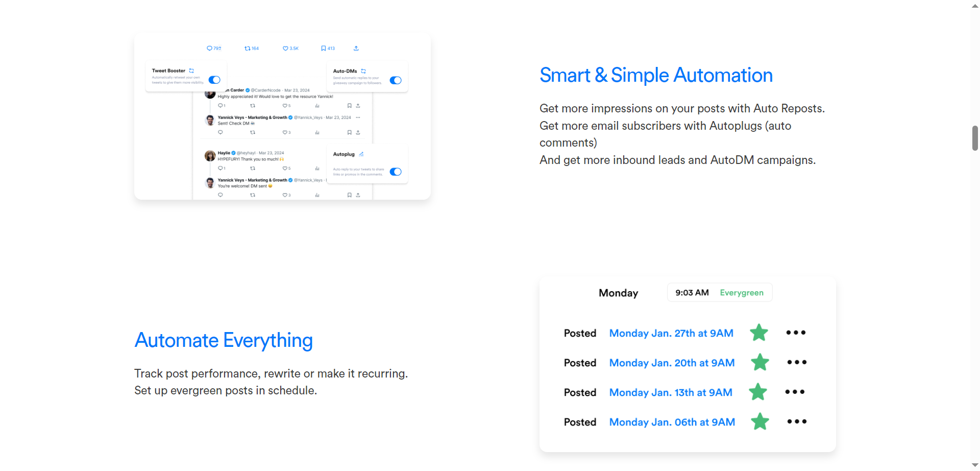Open analytics icon under Haylie's tweet

click(317, 168)
